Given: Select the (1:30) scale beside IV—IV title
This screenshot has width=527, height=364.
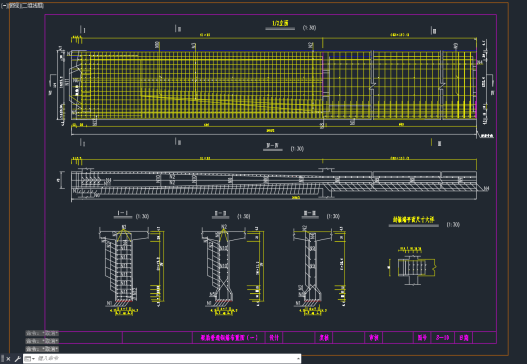Looking at the screenshot, I should pos(297,149).
